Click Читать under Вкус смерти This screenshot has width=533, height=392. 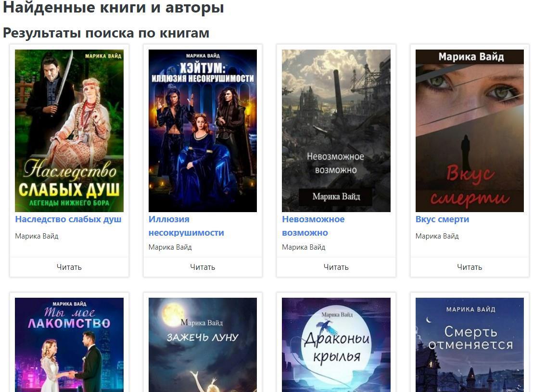click(470, 267)
